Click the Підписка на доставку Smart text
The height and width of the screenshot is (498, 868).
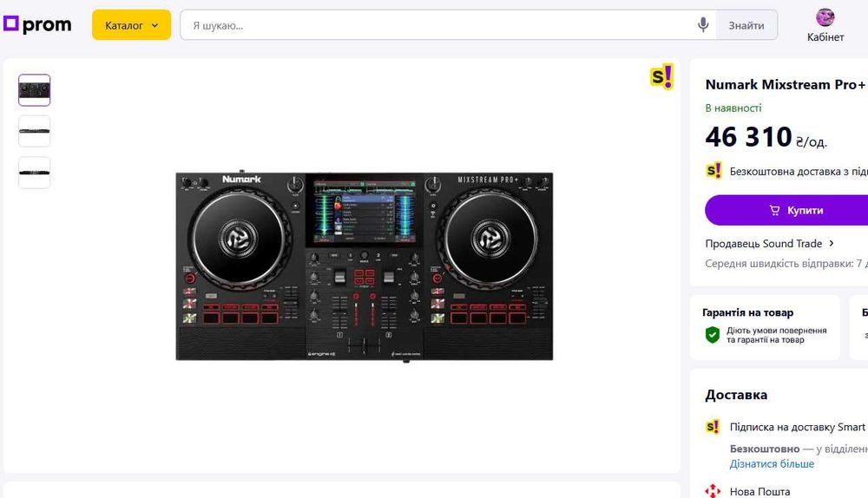coord(798,427)
